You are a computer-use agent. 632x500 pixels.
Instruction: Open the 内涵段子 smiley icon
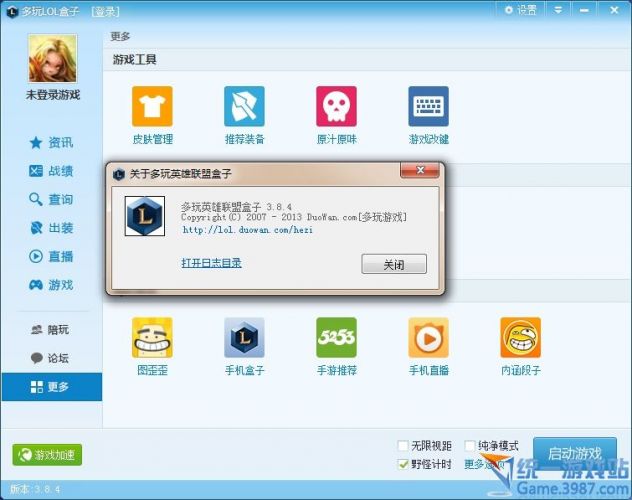click(x=520, y=338)
